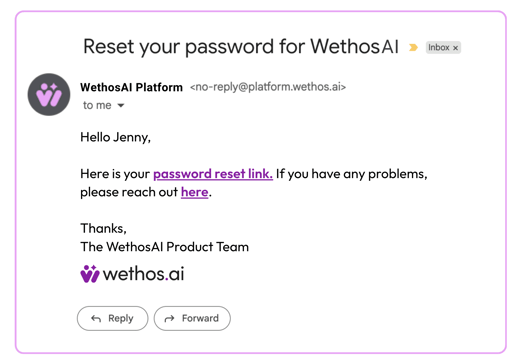Click the forward arrow icon
The width and height of the screenshot is (525, 364).
(169, 318)
